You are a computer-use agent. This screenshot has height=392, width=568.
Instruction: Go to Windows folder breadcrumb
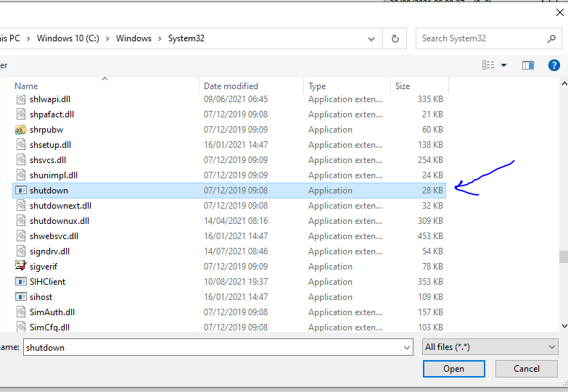(x=133, y=38)
